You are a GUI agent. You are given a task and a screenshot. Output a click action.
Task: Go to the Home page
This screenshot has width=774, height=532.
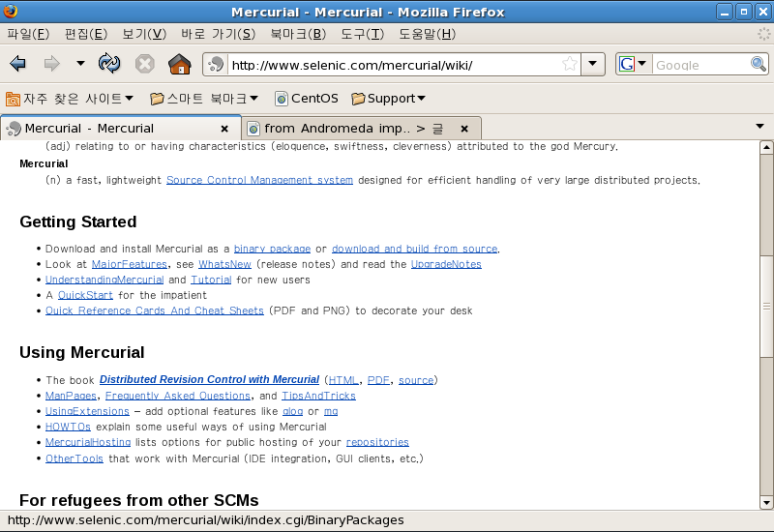click(180, 64)
